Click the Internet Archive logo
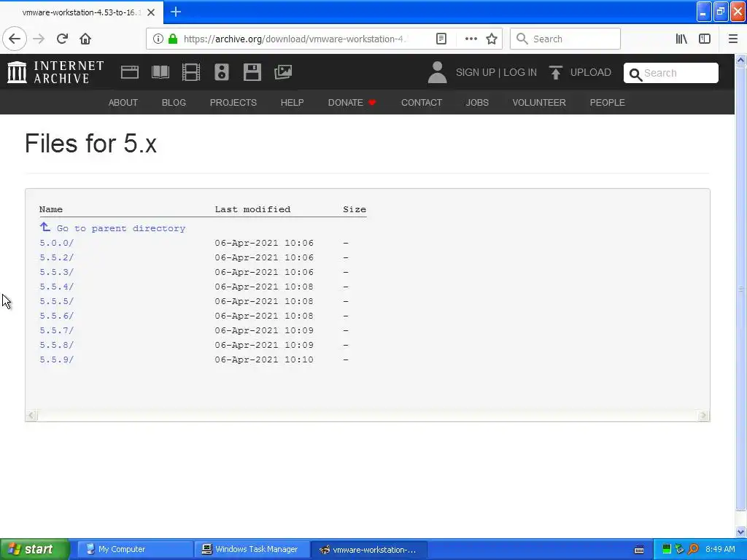Viewport: 747px width, 560px height. tap(55, 72)
